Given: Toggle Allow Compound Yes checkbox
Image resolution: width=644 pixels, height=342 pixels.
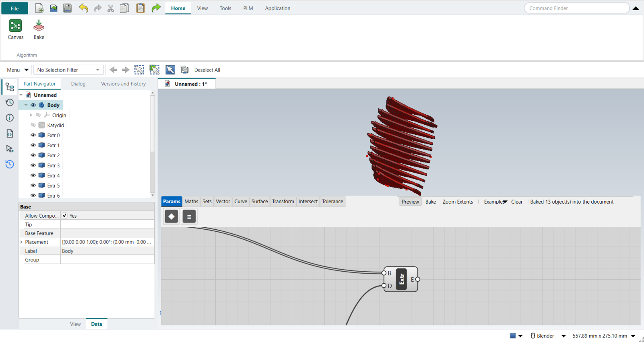Looking at the screenshot, I should tap(64, 216).
